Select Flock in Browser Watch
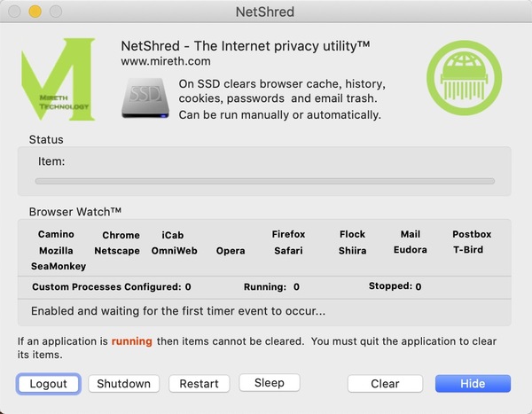Viewport: 532px width, 414px height. pyautogui.click(x=352, y=234)
